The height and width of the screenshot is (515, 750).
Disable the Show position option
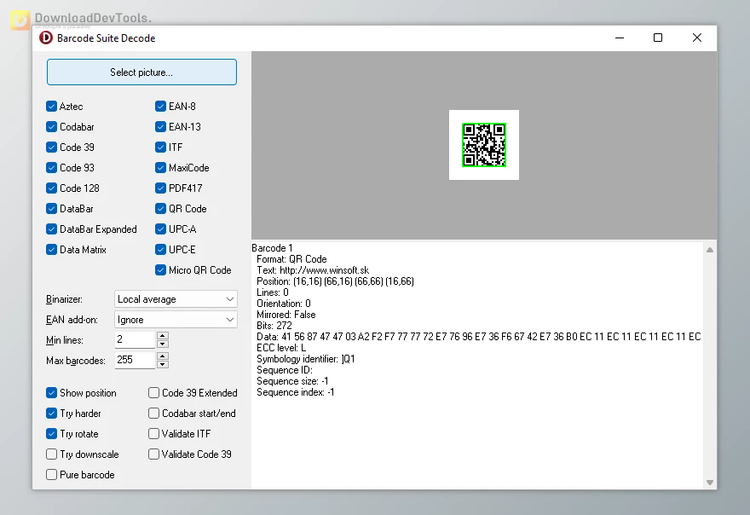pyautogui.click(x=52, y=393)
